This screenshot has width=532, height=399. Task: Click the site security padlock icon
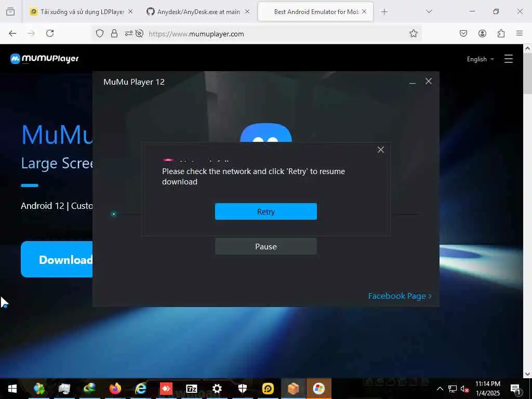tap(114, 33)
